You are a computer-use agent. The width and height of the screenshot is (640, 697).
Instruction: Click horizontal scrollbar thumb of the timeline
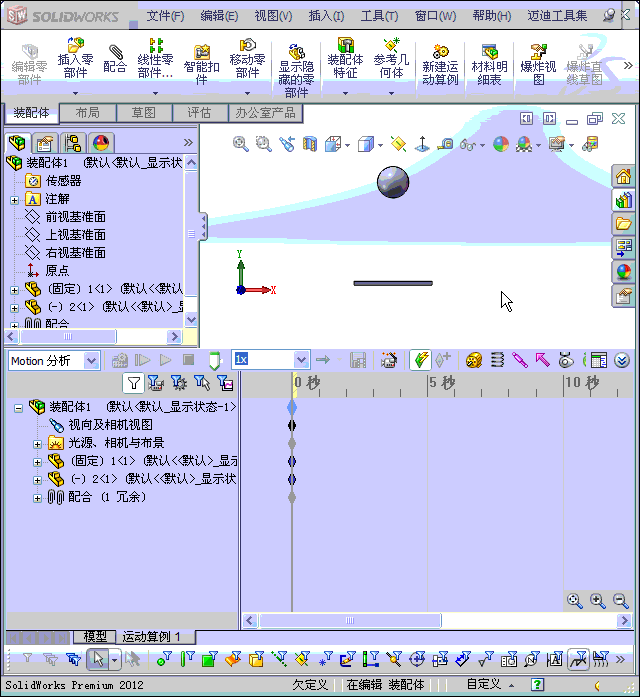pyautogui.click(x=350, y=620)
